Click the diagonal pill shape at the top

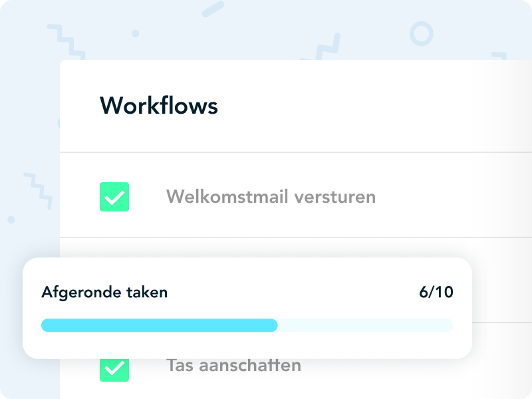point(213,9)
